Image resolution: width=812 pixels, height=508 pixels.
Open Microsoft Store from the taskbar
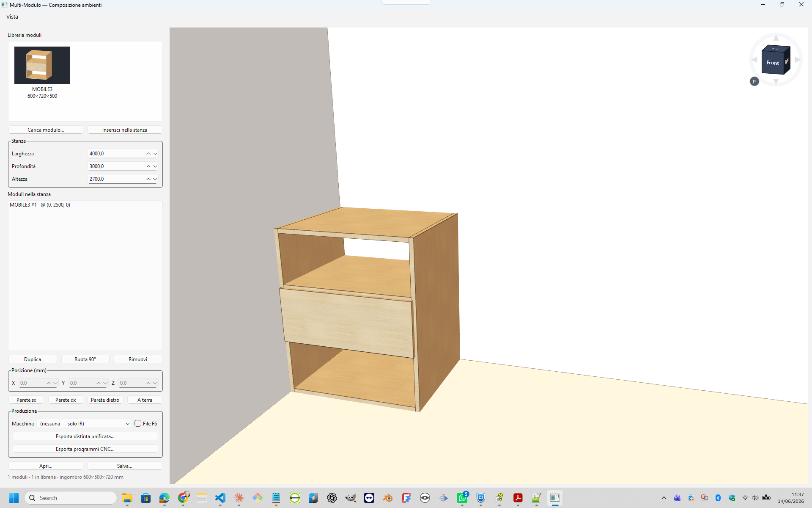(x=146, y=498)
